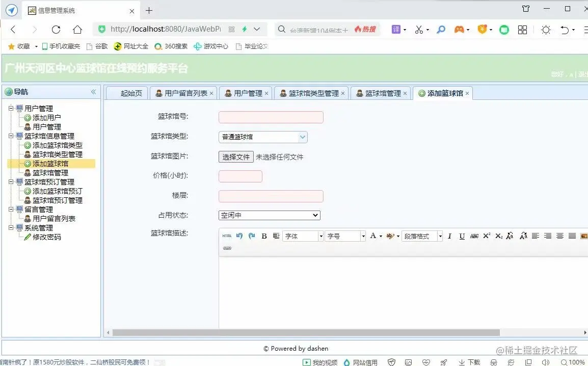588x366 pixels.
Task: Close the 用户留言列表 tab
Action: point(211,93)
